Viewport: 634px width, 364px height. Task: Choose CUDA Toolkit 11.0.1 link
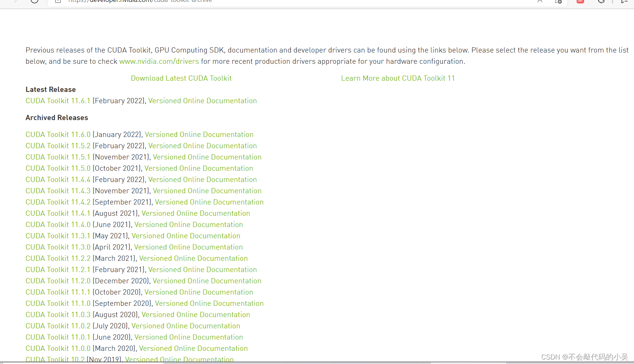[x=58, y=337]
